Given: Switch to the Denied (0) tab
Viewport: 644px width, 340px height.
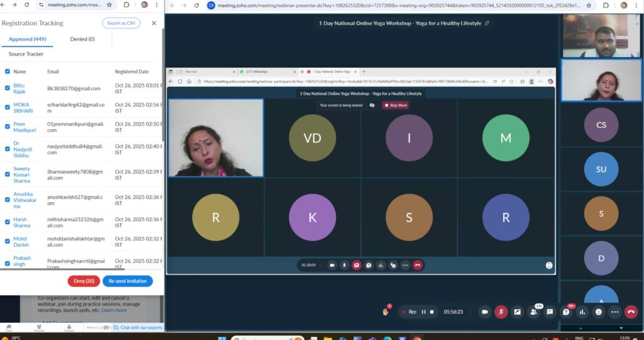Looking at the screenshot, I should tap(82, 39).
